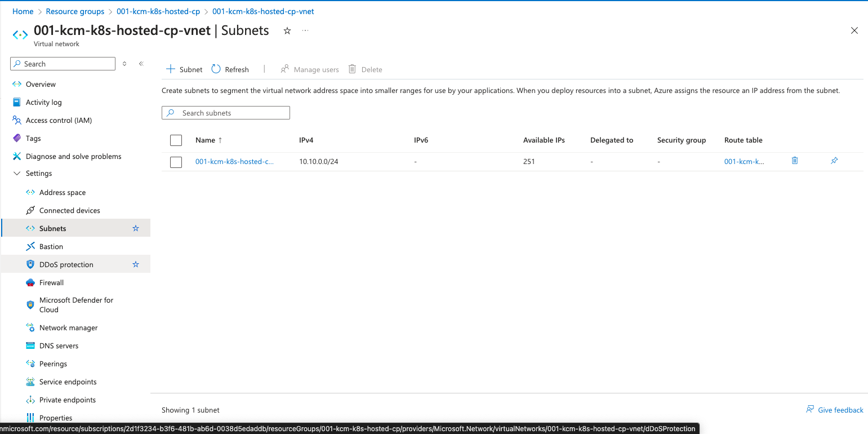Screen dimensions: 868x434
Task: Pin the subnet using the pin icon
Action: [x=834, y=161]
